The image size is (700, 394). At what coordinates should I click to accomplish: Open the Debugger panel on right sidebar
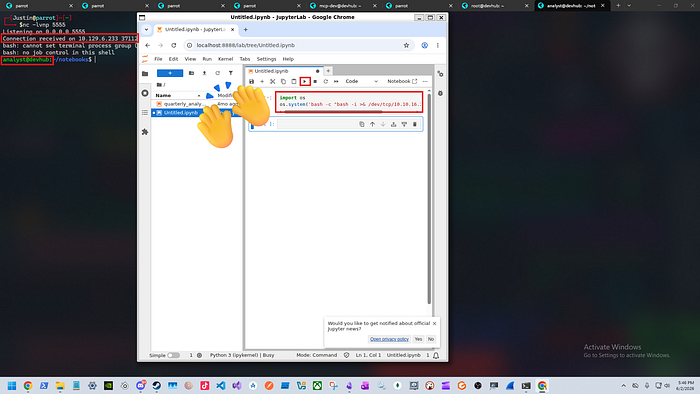point(440,94)
